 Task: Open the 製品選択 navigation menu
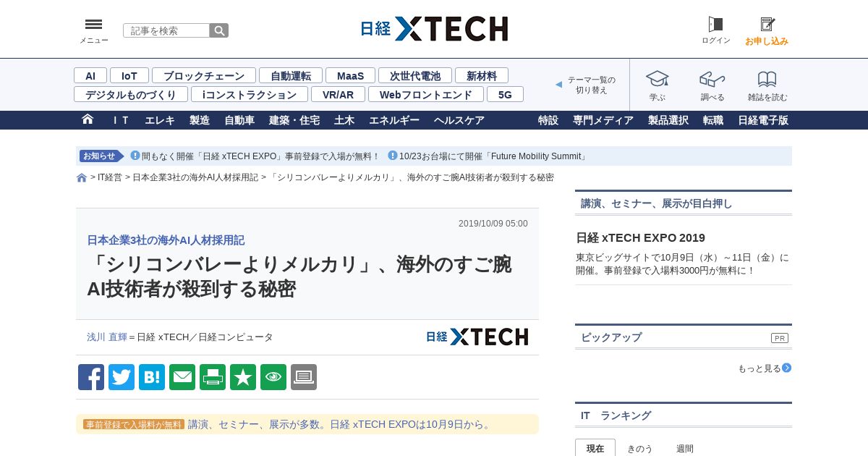point(668,120)
